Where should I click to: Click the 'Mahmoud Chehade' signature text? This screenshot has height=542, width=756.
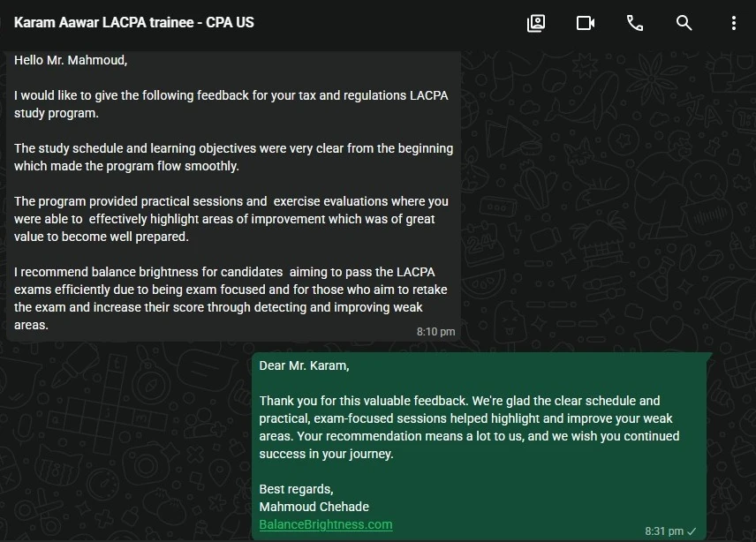click(x=314, y=507)
